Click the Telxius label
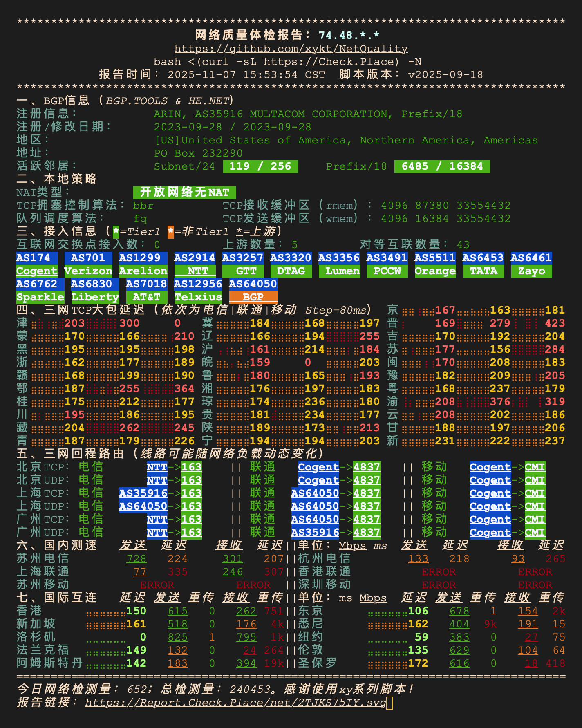The height and width of the screenshot is (728, 582). [198, 297]
